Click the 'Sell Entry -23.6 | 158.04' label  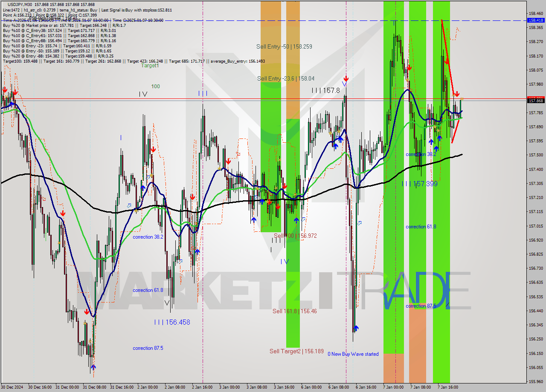tap(286, 78)
